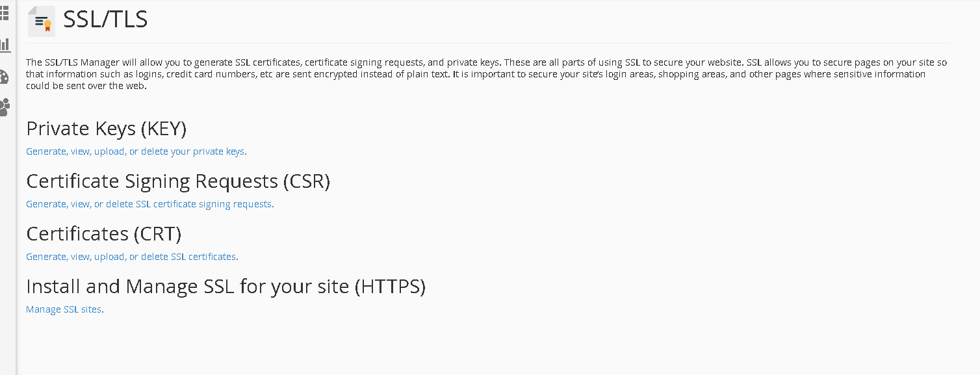Click the word KEY in parentheses
The width and height of the screenshot is (980, 375).
(x=164, y=129)
